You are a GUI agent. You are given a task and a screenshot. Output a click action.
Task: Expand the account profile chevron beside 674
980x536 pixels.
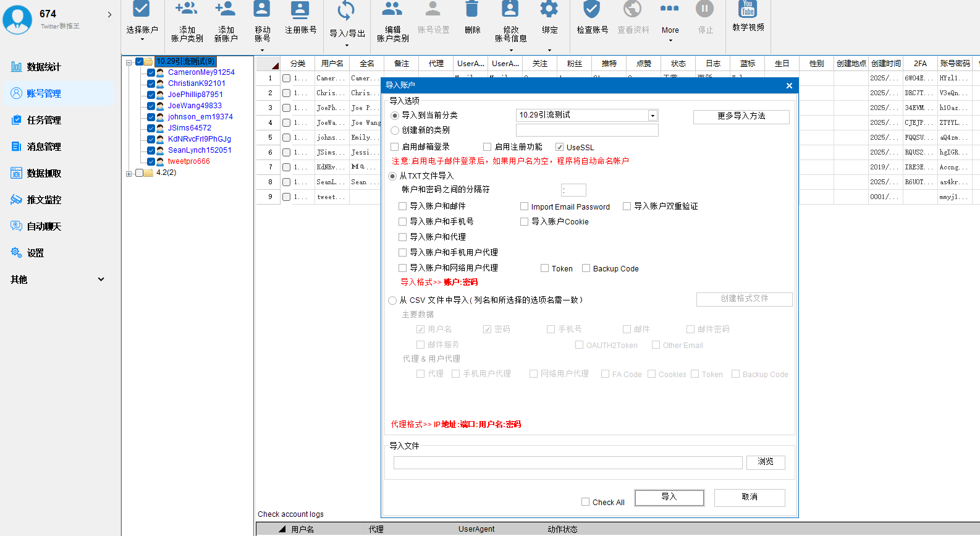pos(109,14)
